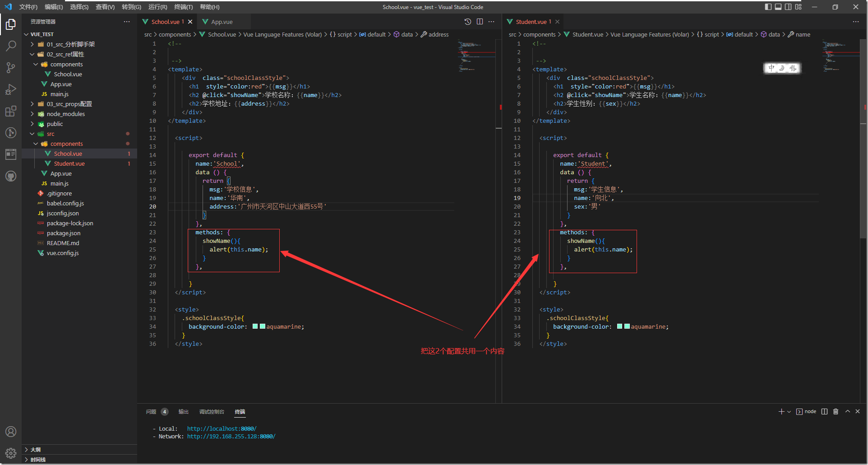
Task: Click the School.vue minimap
Action: coord(476,56)
